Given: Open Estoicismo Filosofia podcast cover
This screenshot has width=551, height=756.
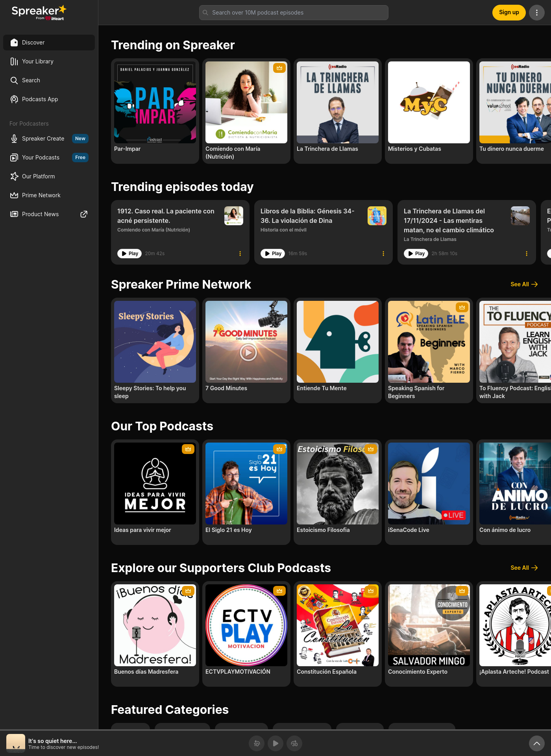Looking at the screenshot, I should pyautogui.click(x=338, y=484).
